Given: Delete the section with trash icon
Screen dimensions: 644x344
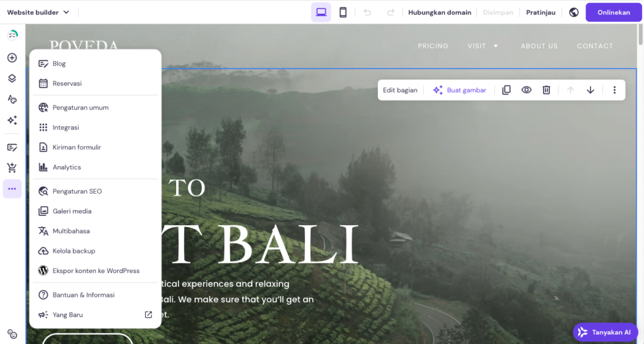Looking at the screenshot, I should click(547, 90).
